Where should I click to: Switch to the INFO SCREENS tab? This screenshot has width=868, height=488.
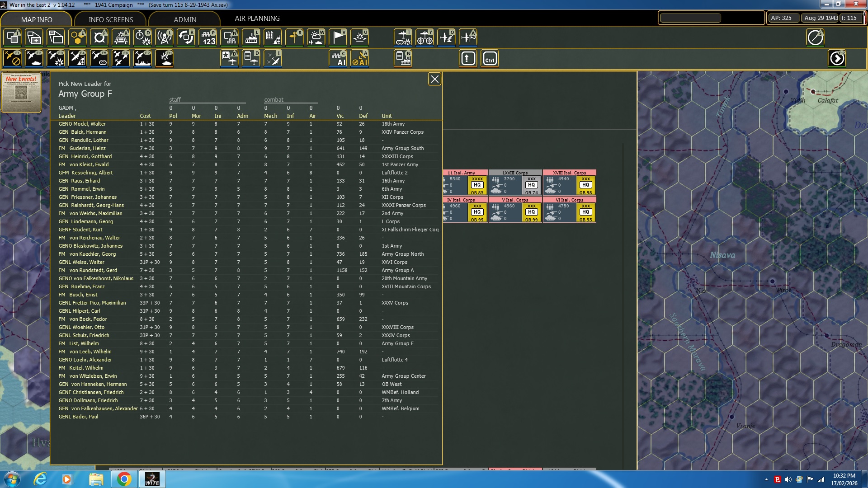point(111,19)
